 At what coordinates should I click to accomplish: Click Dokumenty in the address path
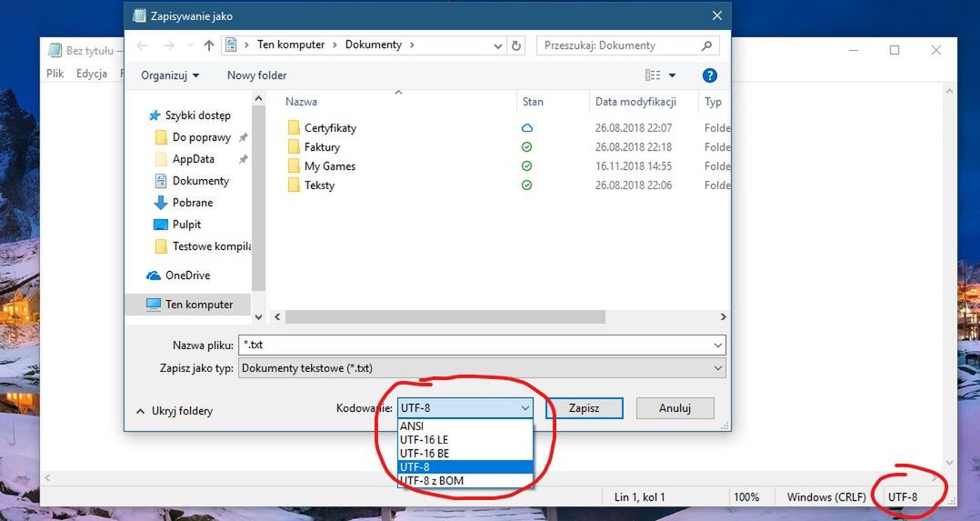374,45
